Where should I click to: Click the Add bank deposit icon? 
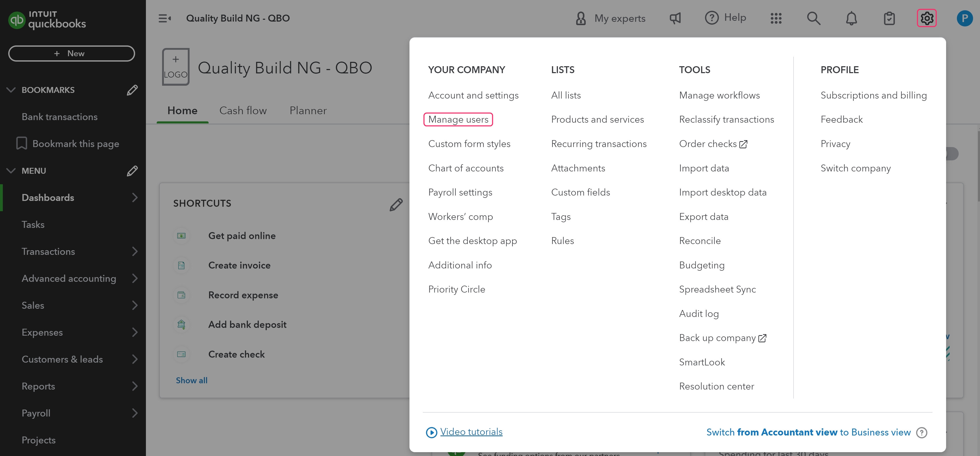coord(181,325)
